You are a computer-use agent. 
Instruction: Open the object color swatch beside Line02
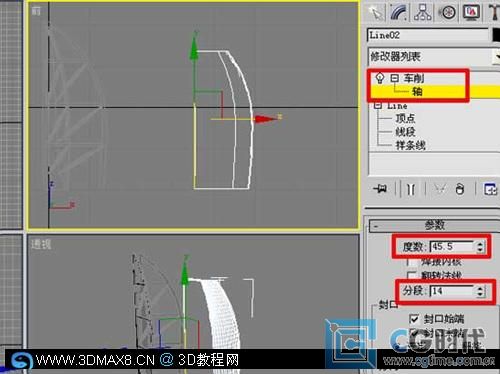pyautogui.click(x=496, y=35)
